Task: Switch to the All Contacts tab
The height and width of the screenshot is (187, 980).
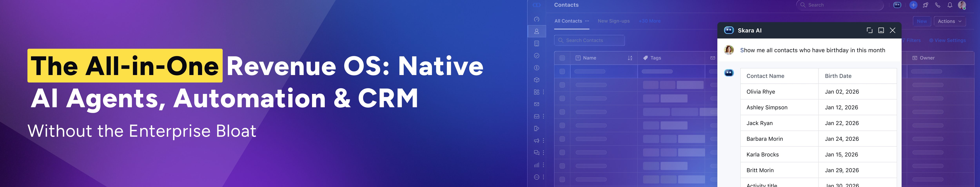Action: coord(568,21)
